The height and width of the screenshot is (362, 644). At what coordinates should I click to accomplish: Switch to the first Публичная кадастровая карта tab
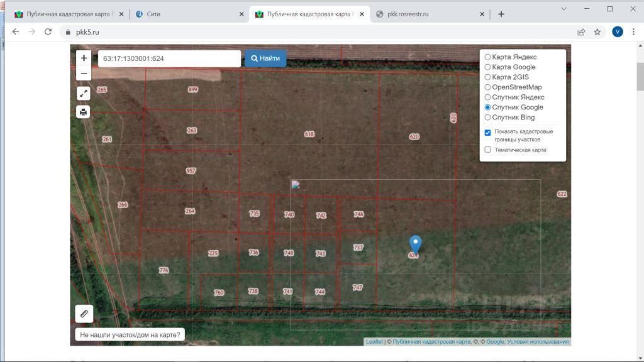(x=69, y=14)
